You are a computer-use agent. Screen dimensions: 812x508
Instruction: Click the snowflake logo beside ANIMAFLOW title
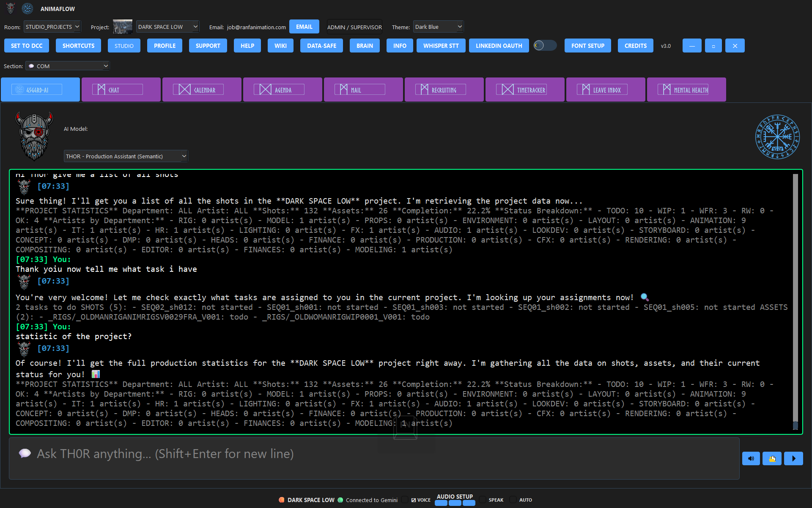(27, 8)
